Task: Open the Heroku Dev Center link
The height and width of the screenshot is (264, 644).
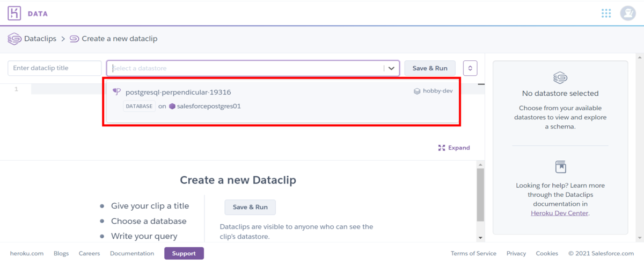Action: tap(559, 213)
